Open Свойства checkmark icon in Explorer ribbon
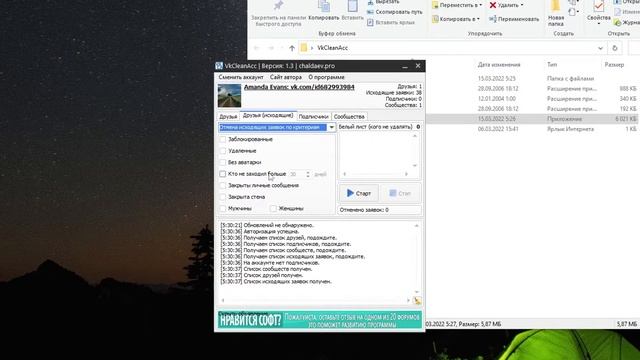640x360 pixels. pos(599,7)
